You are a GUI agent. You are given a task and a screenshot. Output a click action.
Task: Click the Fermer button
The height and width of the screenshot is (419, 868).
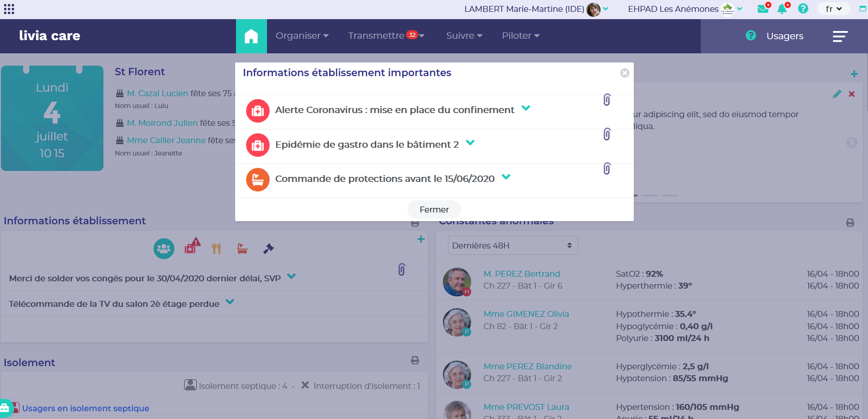(x=434, y=209)
